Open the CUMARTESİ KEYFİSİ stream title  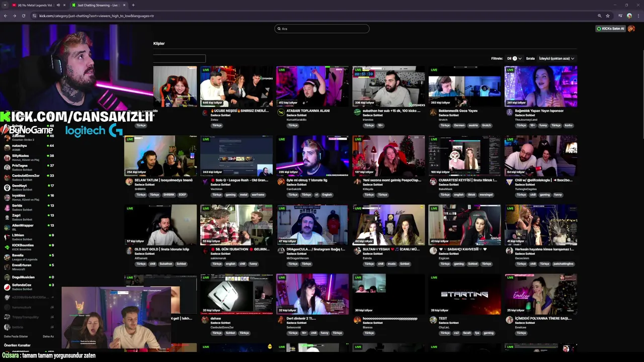(467, 180)
